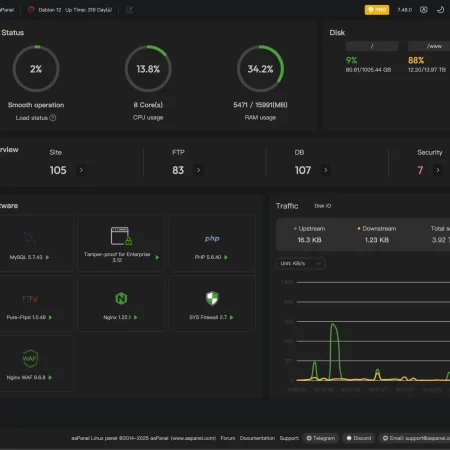Open the Forum footer link
Viewport: 450px width, 450px height.
(228, 438)
